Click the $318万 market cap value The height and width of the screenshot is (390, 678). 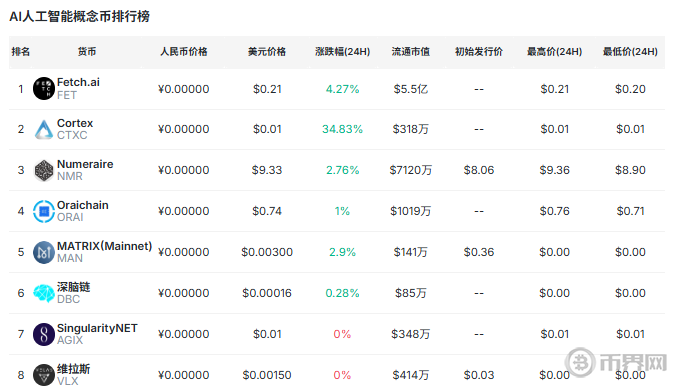pos(411,129)
